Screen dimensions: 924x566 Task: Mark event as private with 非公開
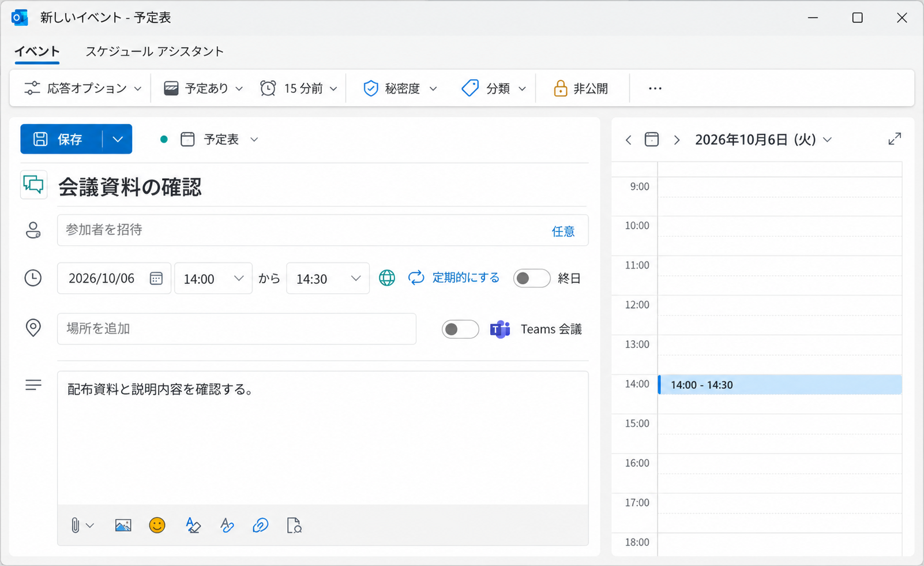coord(581,88)
